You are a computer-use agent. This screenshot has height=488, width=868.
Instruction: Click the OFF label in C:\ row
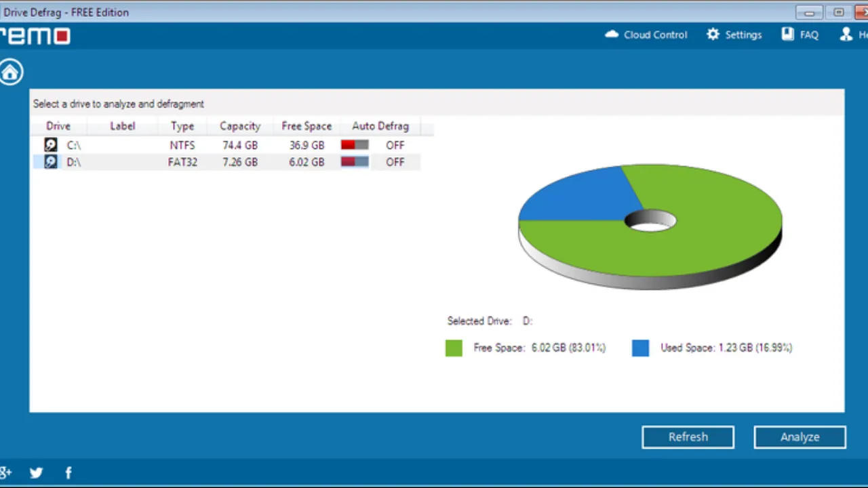click(x=395, y=145)
